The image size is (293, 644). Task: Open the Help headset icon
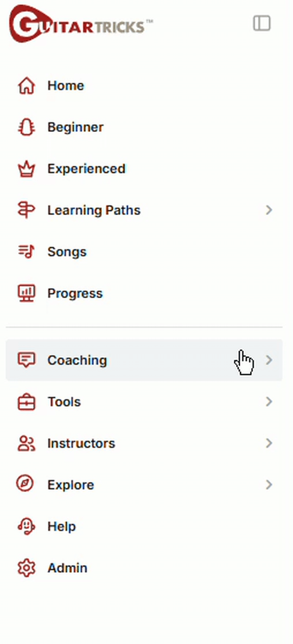(x=26, y=526)
